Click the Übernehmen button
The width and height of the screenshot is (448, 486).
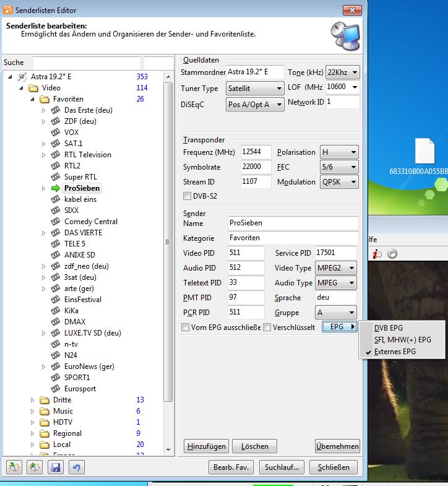[x=337, y=446]
